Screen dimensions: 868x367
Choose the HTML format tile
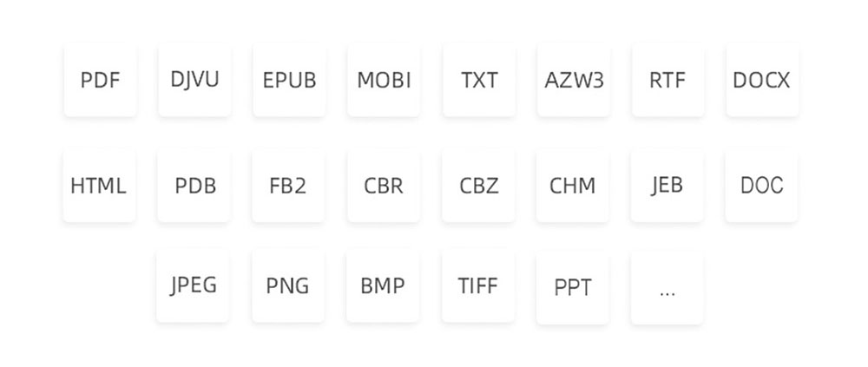99,186
